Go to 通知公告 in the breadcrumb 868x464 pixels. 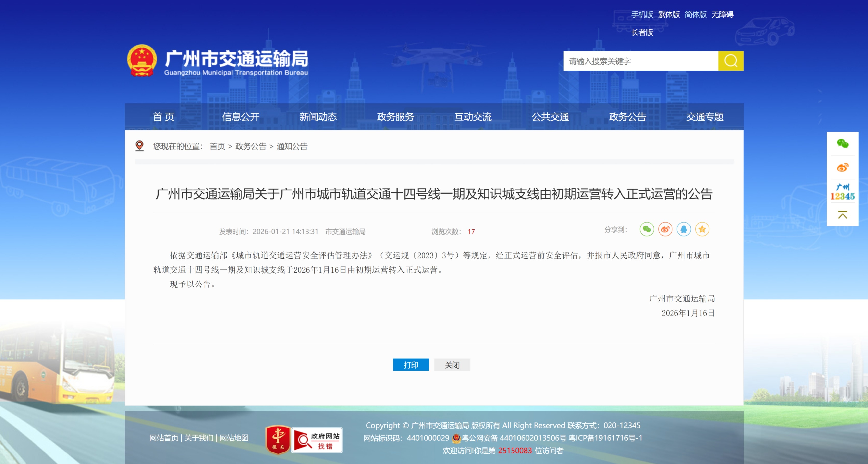click(292, 146)
